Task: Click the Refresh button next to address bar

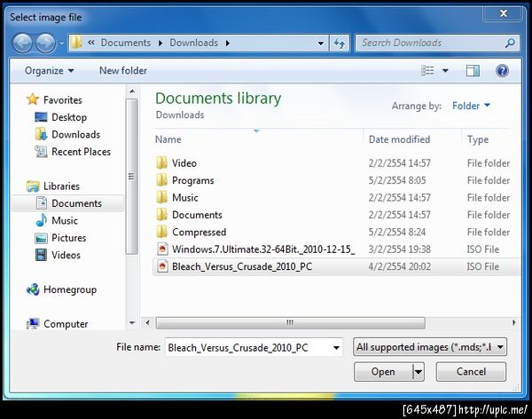Action: [340, 43]
